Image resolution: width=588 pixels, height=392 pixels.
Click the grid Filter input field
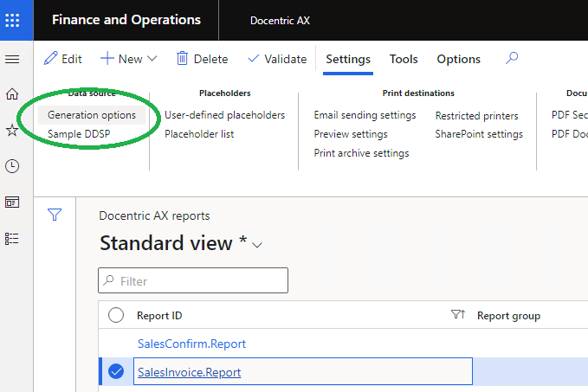coord(193,280)
